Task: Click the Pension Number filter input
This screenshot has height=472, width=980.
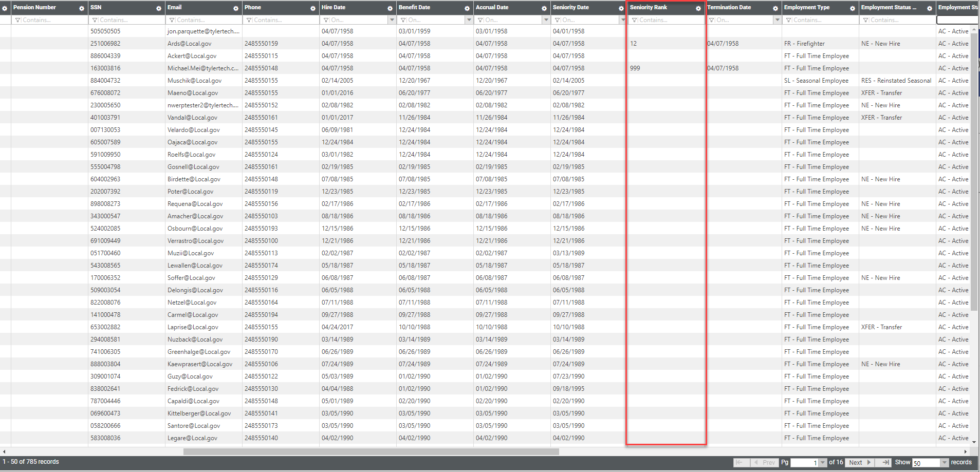Action: (x=49, y=20)
